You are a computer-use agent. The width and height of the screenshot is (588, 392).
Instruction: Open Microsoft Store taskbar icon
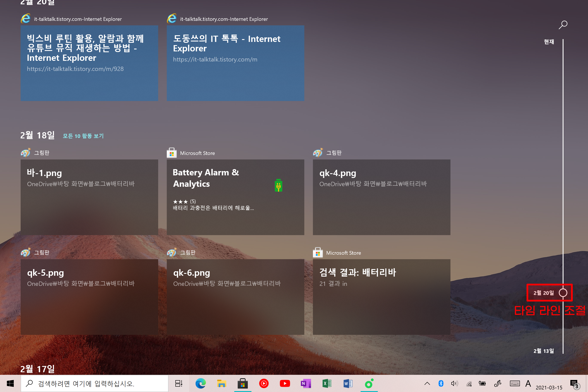point(242,383)
